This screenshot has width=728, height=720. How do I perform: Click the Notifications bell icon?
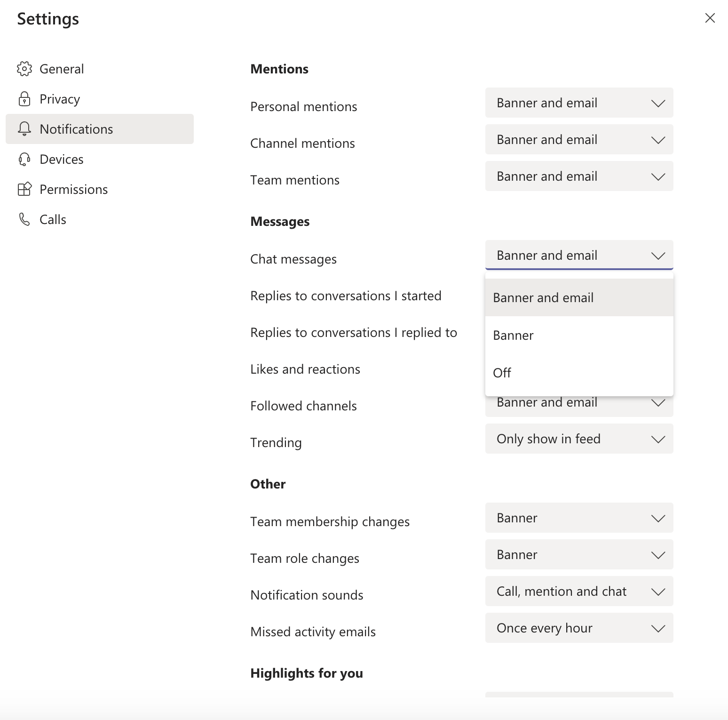(24, 129)
